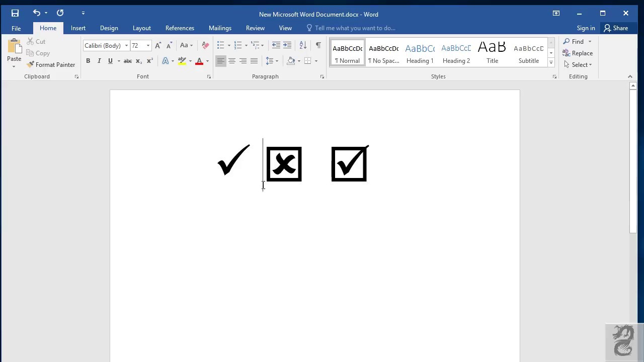Apply the Title style
644x362 pixels.
492,53
